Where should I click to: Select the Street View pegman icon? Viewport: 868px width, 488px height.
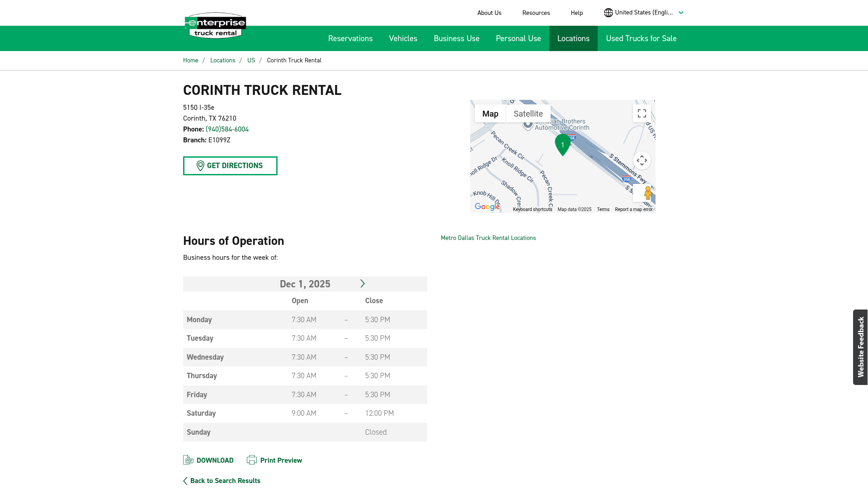[x=647, y=192]
